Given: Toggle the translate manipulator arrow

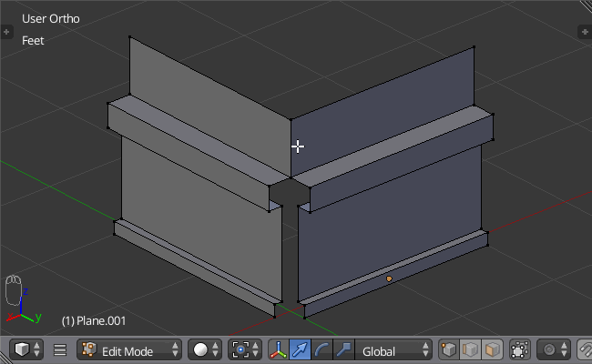Looking at the screenshot, I should [301, 349].
